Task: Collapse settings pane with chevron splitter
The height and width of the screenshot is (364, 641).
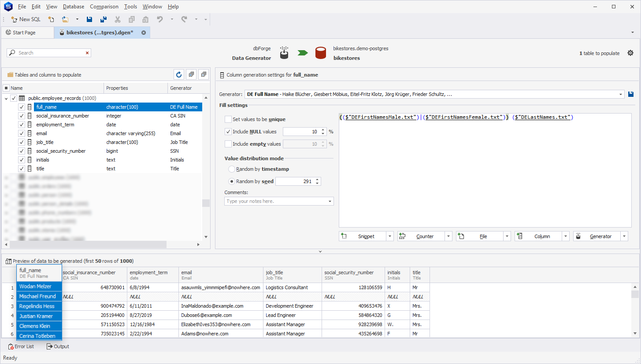Action: coord(320,252)
